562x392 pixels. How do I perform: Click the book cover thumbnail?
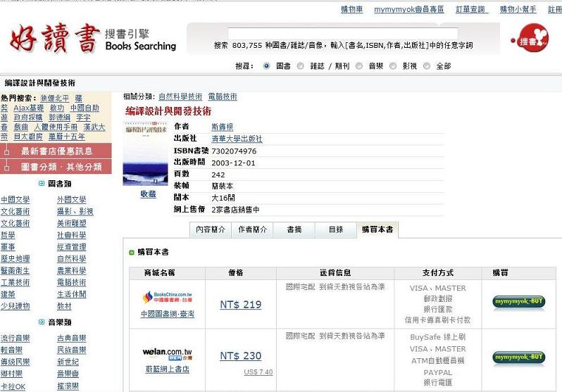click(145, 154)
